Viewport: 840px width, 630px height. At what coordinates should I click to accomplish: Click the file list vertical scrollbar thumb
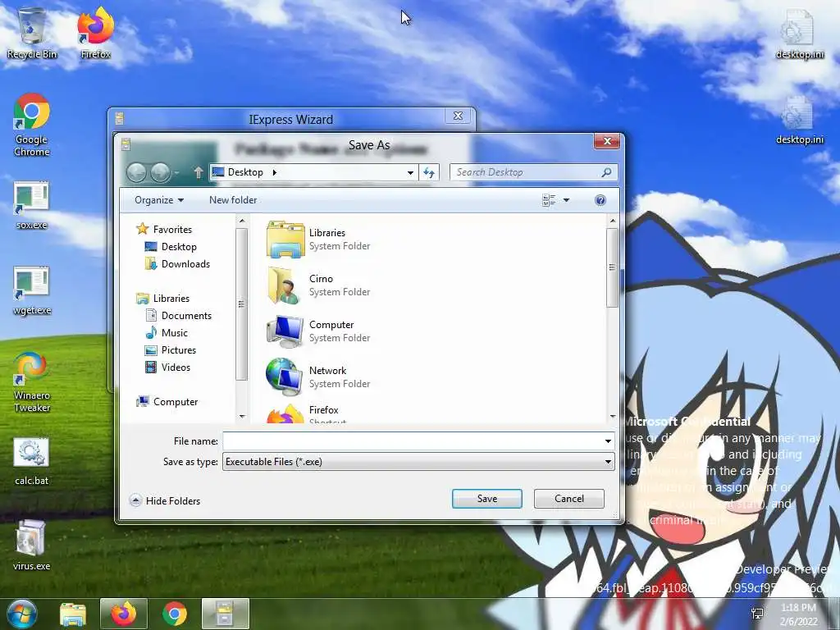[x=612, y=268]
